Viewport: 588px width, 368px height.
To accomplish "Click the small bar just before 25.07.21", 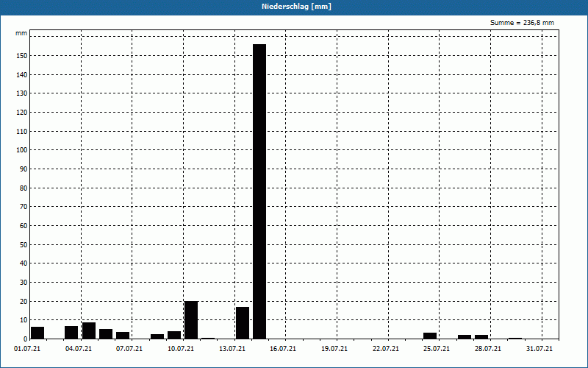I will 430,336.
